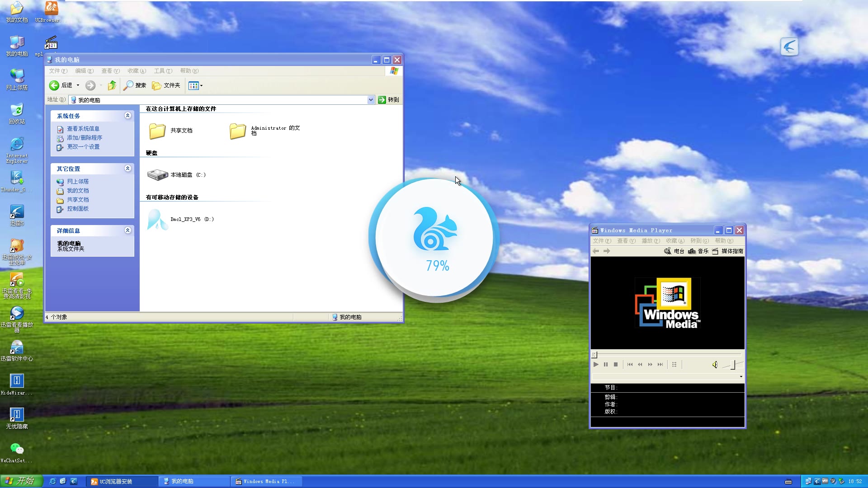Image resolution: width=868 pixels, height=488 pixels.
Task: Click the Add/Remove Programs link
Action: (x=84, y=138)
